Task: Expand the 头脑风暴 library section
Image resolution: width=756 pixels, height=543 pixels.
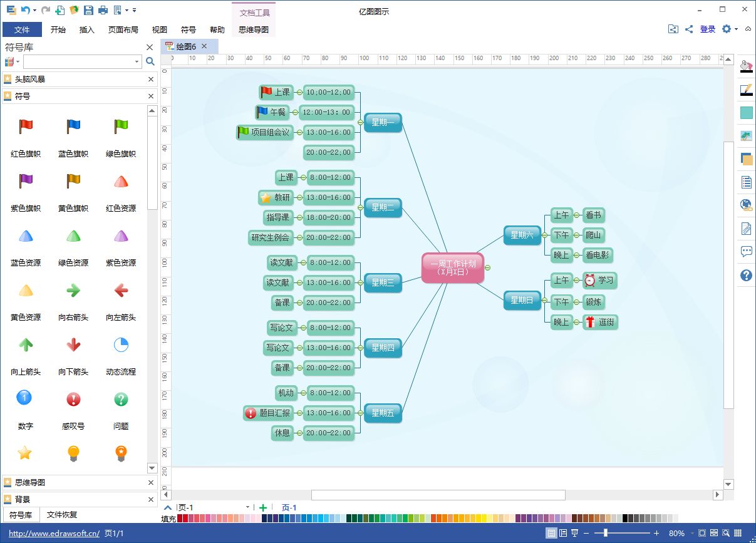Action: tap(30, 80)
